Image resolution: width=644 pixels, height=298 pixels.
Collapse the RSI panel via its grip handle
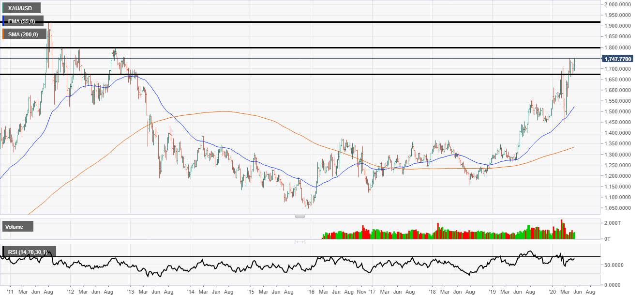click(300, 241)
